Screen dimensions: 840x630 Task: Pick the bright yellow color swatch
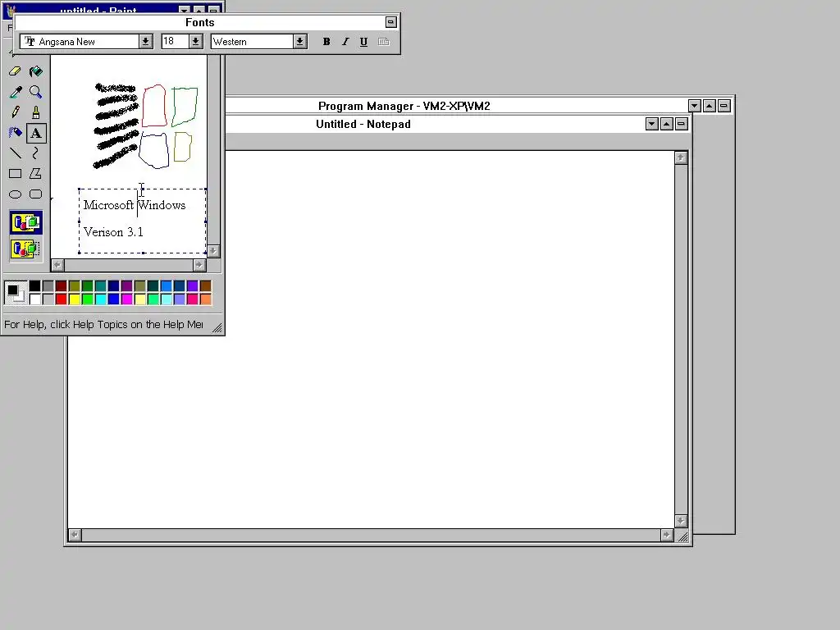[75, 299]
